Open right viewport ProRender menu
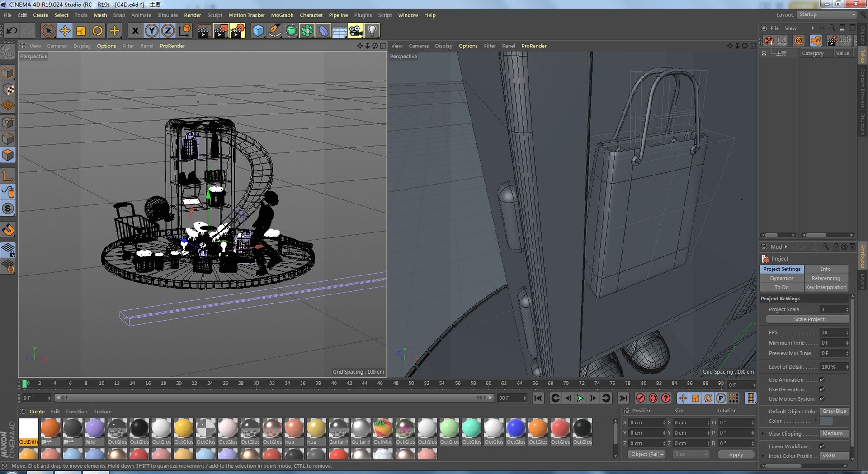The height and width of the screenshot is (474, 868). coord(534,46)
